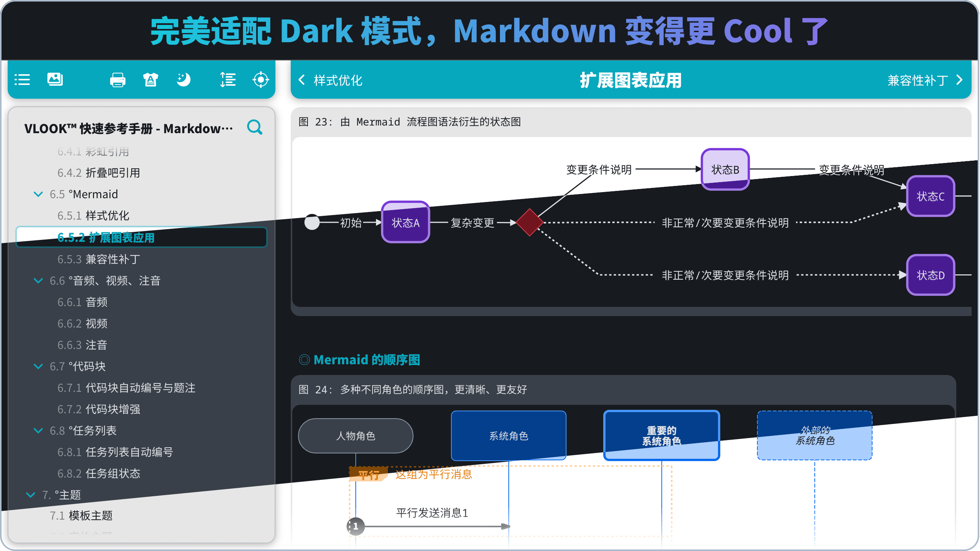Select outline item 6.5.1 样式优化
The width and height of the screenshot is (980, 551).
pos(93,215)
